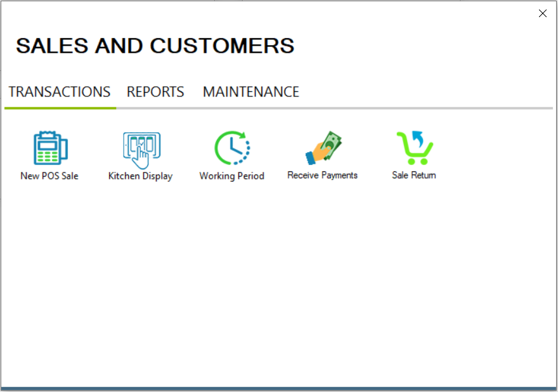Switch to the MAINTENANCE tab
Viewport: 558px width, 392px height.
[251, 92]
